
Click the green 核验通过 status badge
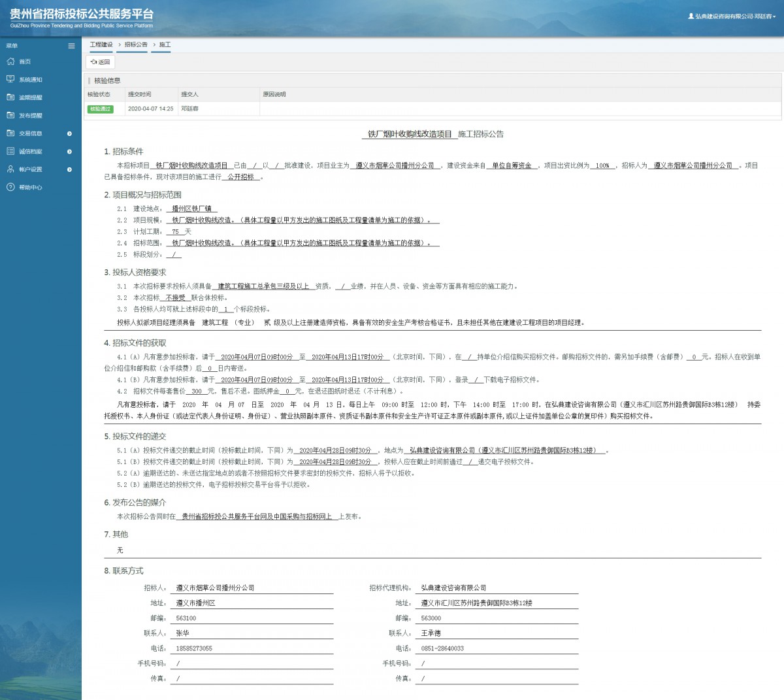pos(101,109)
